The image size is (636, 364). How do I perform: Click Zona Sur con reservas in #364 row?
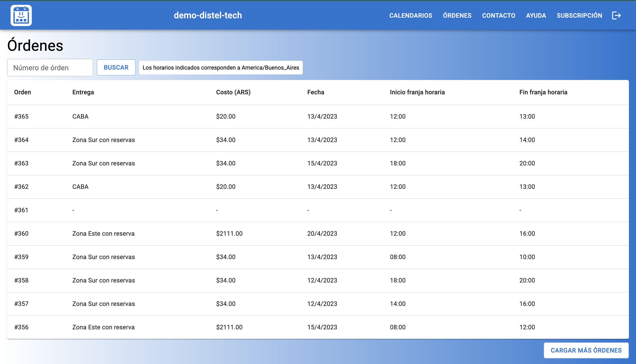tap(103, 140)
